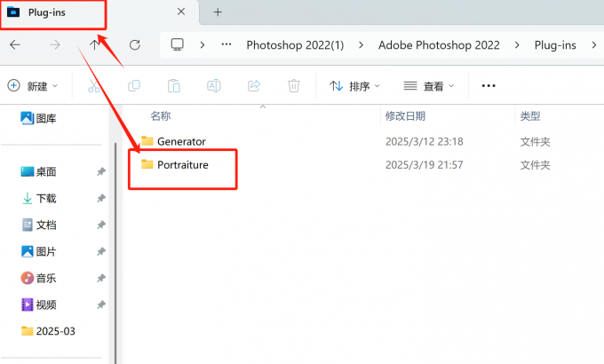Share the selected item via toolbar icon
Viewport: 604px width, 364px height.
(x=254, y=85)
